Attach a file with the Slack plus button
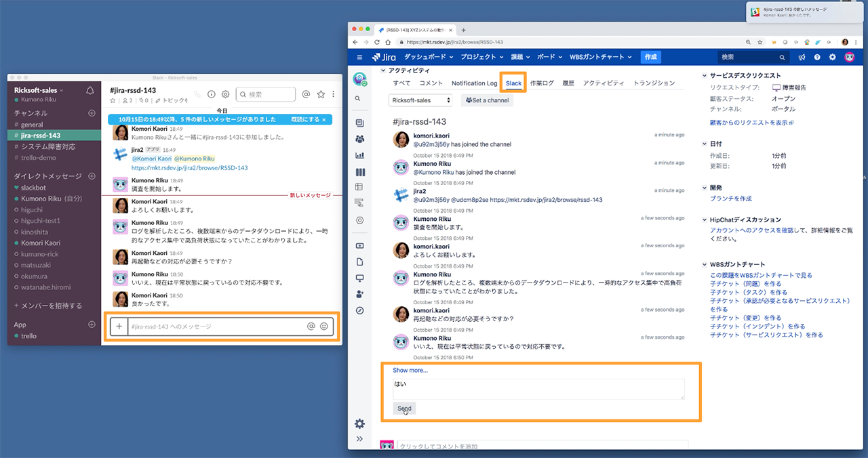 (x=119, y=327)
